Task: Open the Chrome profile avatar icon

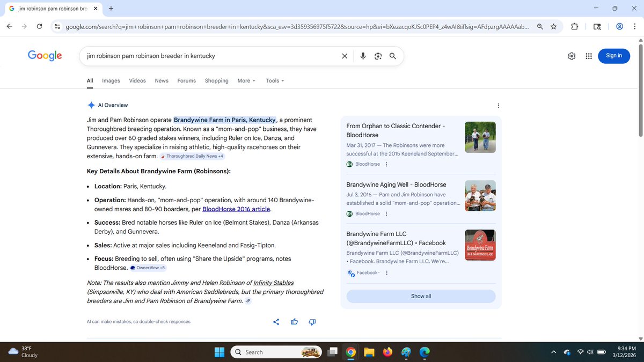Action: [619, 26]
